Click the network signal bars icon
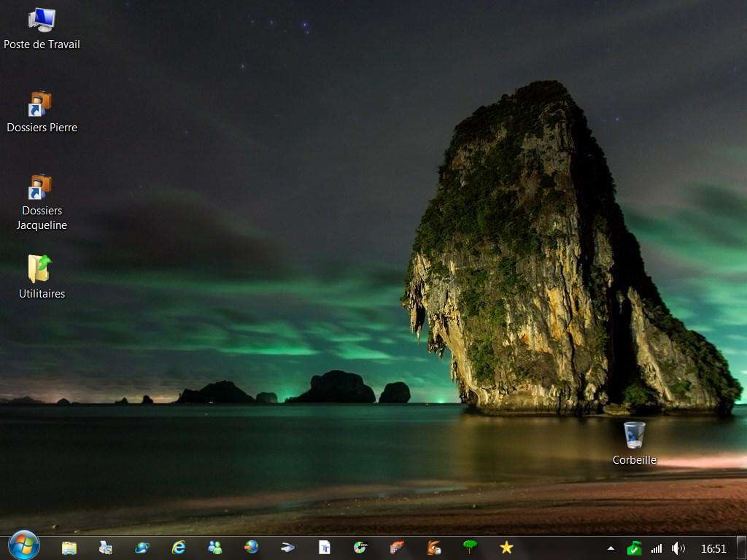Screen dimensions: 747x560 pos(657,548)
